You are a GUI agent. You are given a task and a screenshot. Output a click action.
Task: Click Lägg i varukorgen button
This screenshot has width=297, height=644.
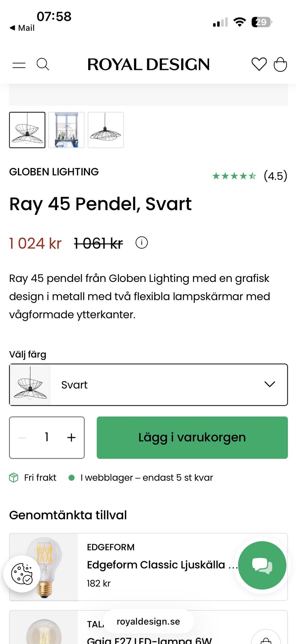click(192, 438)
